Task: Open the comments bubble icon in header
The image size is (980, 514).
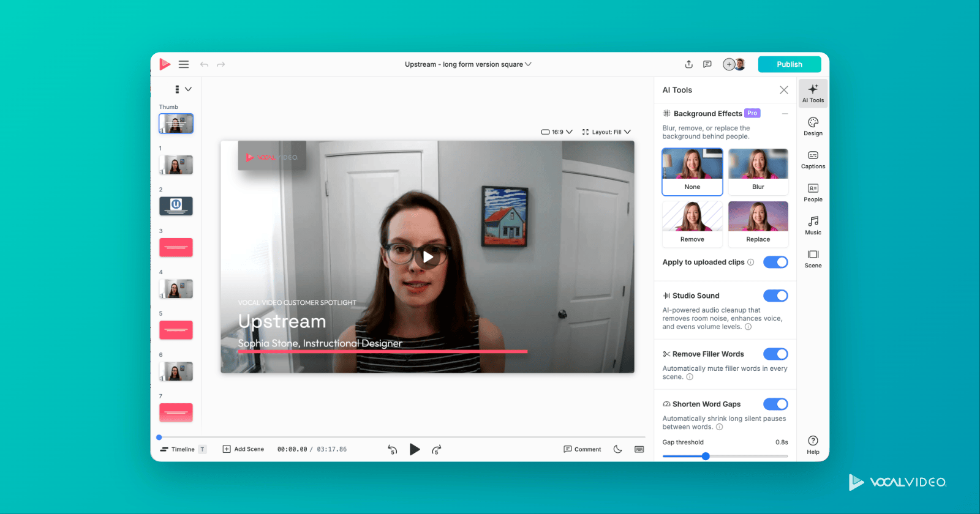Action: click(x=707, y=64)
